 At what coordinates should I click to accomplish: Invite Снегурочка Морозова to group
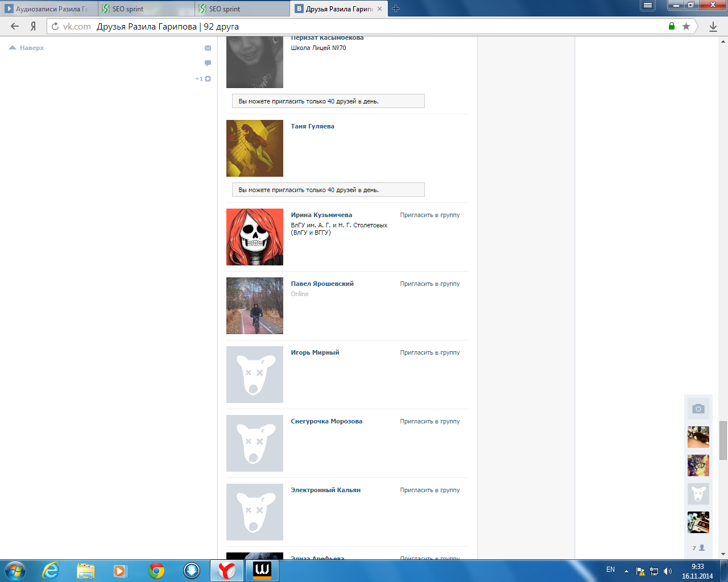coord(429,421)
